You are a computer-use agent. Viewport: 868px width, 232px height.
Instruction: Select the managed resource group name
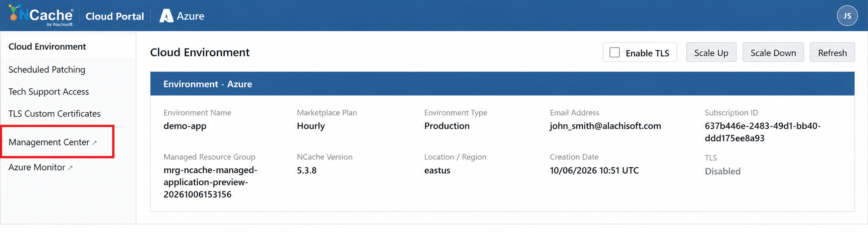210,182
